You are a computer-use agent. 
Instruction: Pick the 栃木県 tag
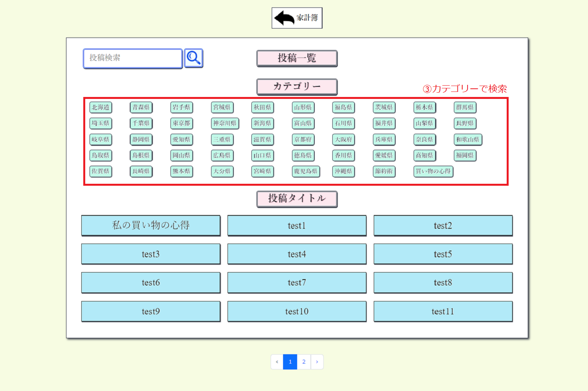[x=425, y=108]
